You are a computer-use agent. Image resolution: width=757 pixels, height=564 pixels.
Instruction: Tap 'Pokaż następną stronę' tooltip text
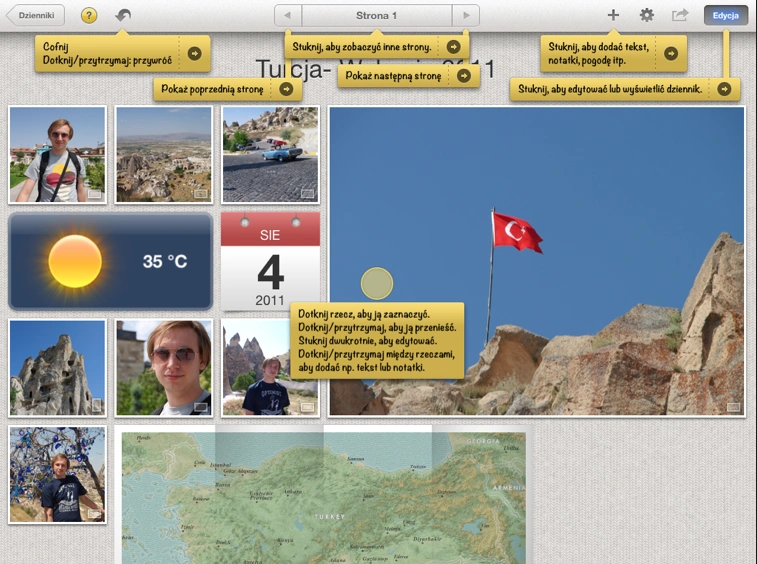tap(393, 76)
